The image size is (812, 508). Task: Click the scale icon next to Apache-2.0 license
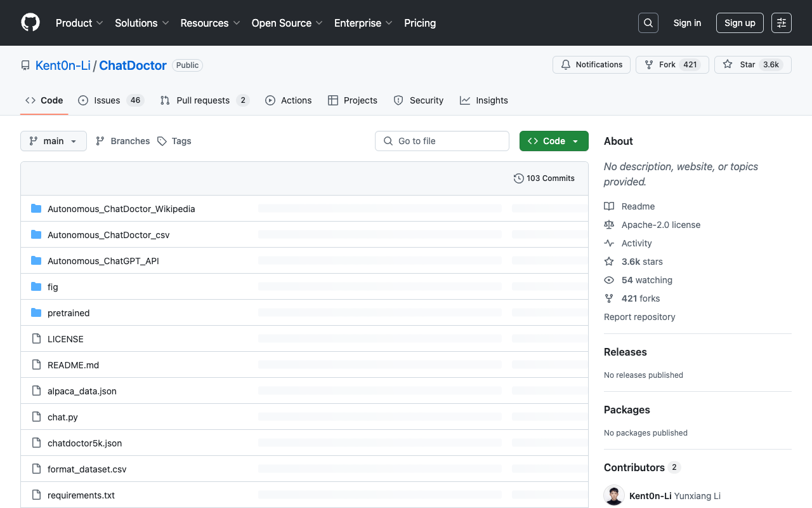(x=609, y=225)
